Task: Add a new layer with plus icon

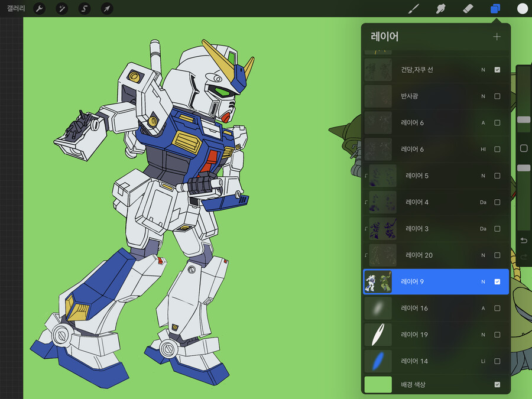Action: click(497, 37)
